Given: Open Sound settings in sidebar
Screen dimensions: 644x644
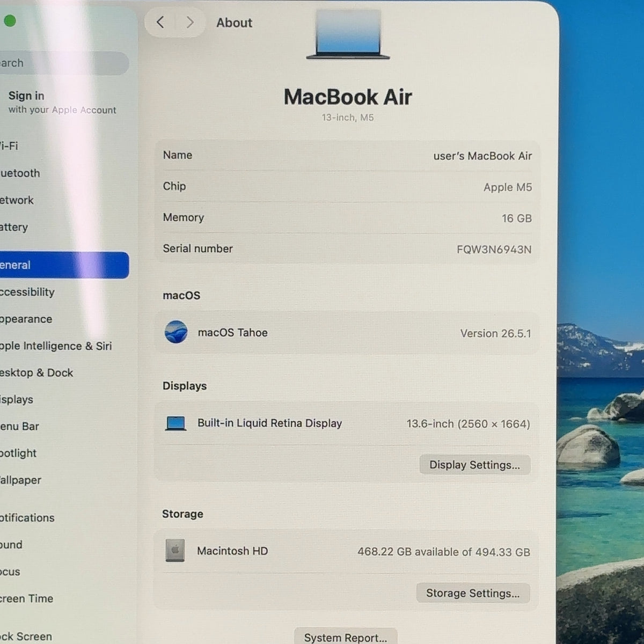Looking at the screenshot, I should pos(11,545).
